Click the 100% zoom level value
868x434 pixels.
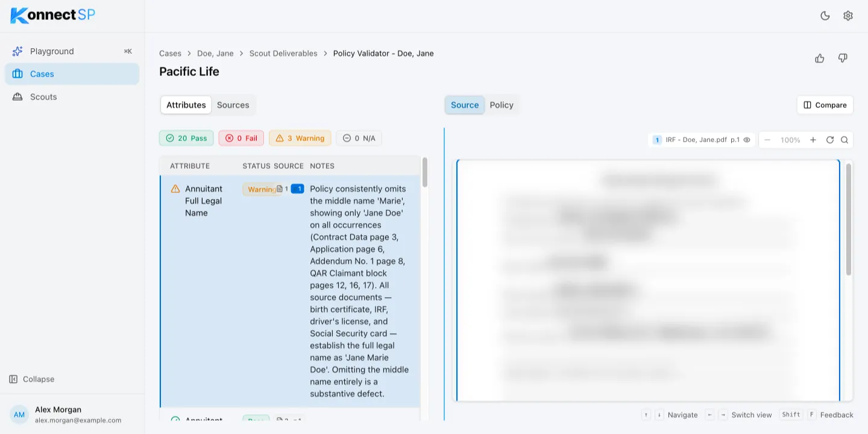pos(790,140)
